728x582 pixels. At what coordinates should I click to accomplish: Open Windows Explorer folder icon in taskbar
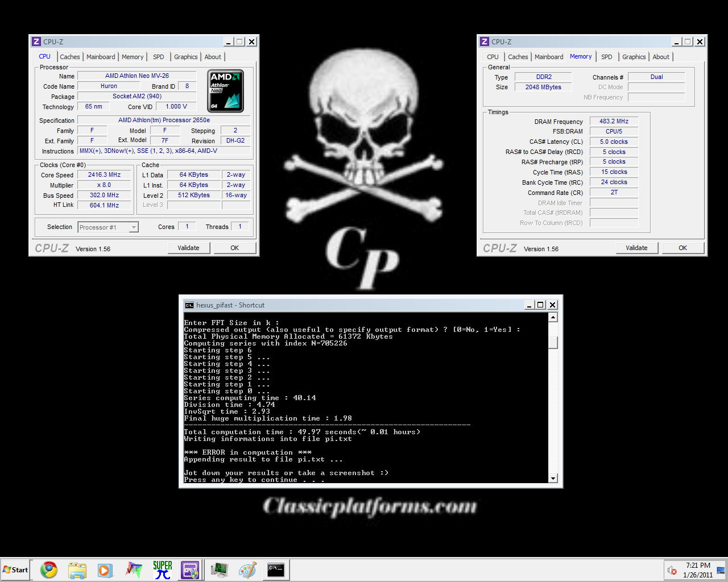pos(77,569)
